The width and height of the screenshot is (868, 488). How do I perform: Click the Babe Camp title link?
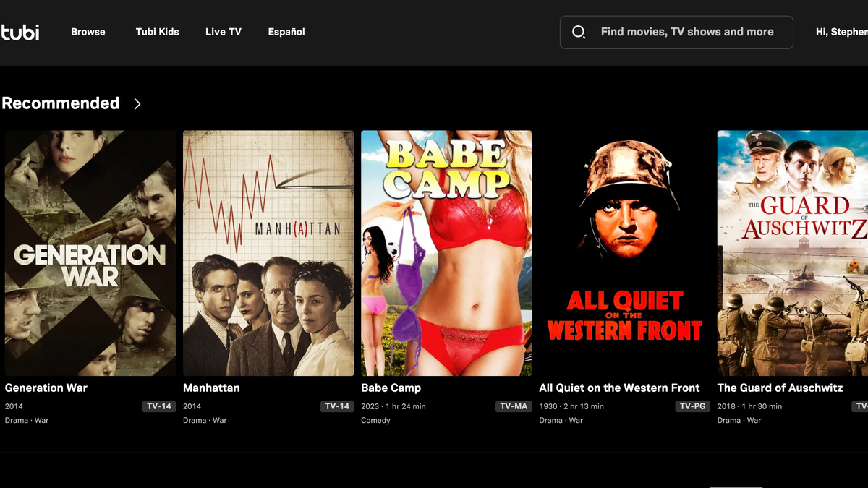tap(391, 388)
